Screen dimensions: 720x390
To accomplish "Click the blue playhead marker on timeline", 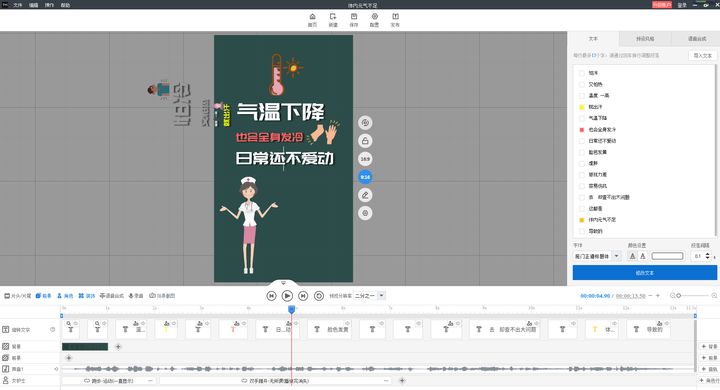I will pyautogui.click(x=291, y=310).
